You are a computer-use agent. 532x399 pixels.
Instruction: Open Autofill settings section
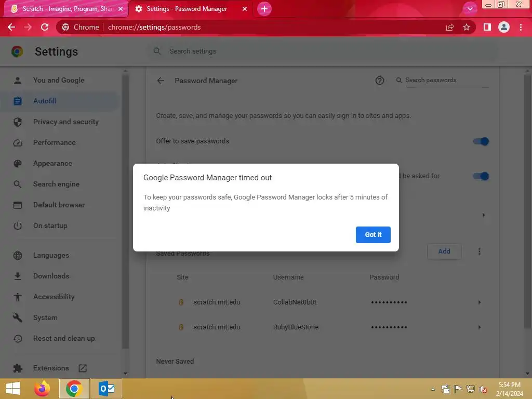click(59, 101)
